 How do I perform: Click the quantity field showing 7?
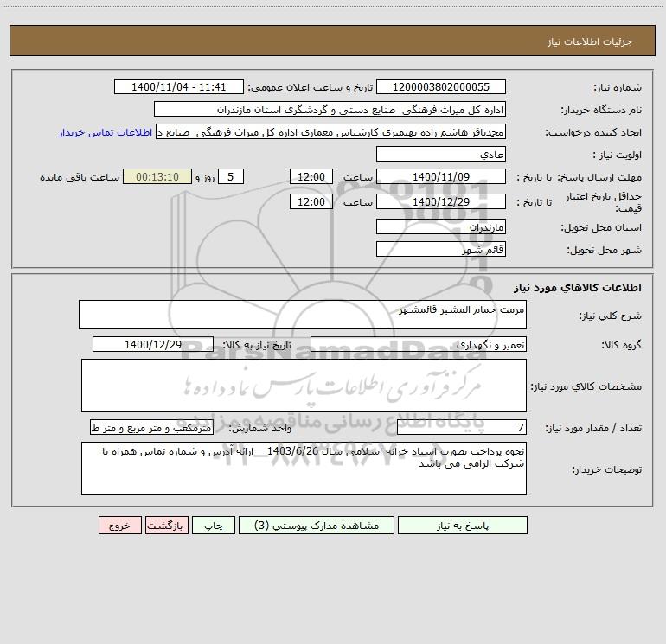coord(462,428)
